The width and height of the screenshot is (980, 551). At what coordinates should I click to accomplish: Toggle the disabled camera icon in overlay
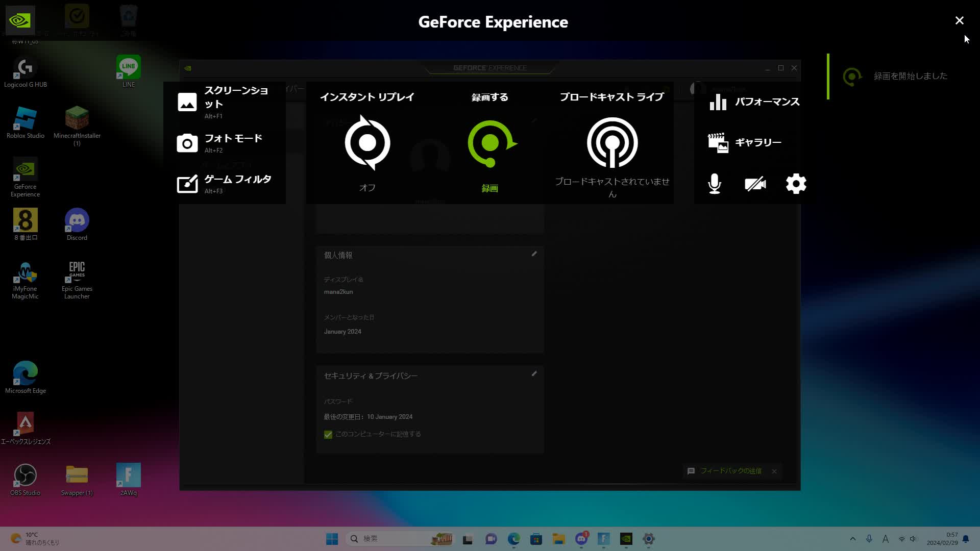point(755,184)
